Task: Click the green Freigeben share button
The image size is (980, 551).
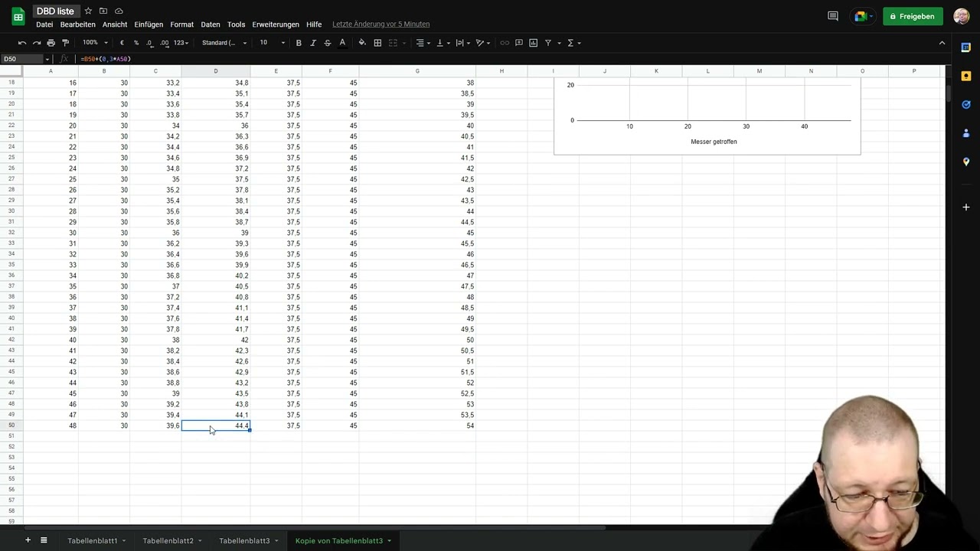Action: (x=913, y=16)
